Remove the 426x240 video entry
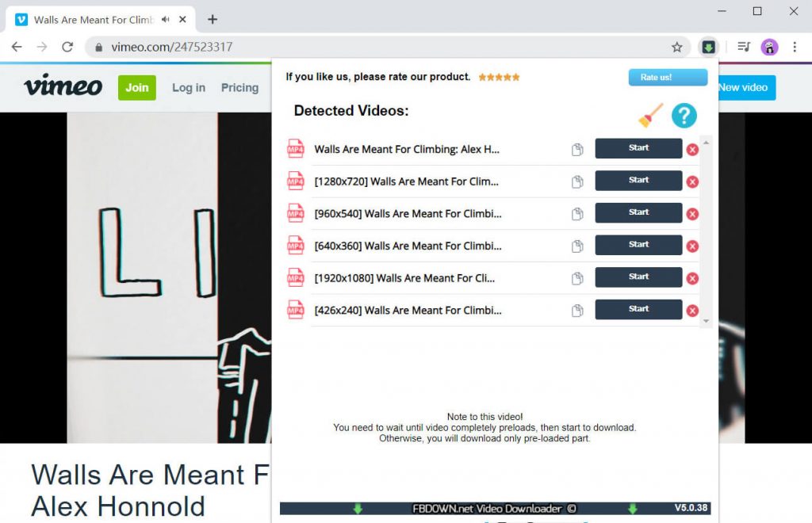Image resolution: width=812 pixels, height=523 pixels. (692, 311)
